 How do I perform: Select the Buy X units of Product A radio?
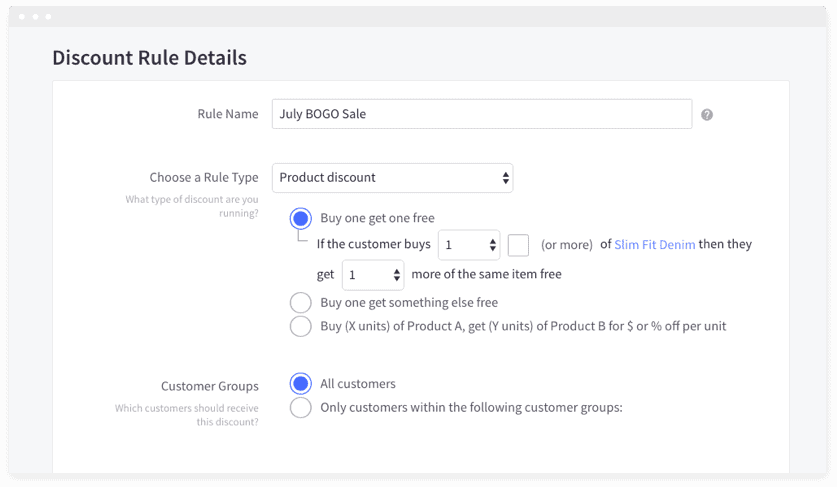(300, 326)
